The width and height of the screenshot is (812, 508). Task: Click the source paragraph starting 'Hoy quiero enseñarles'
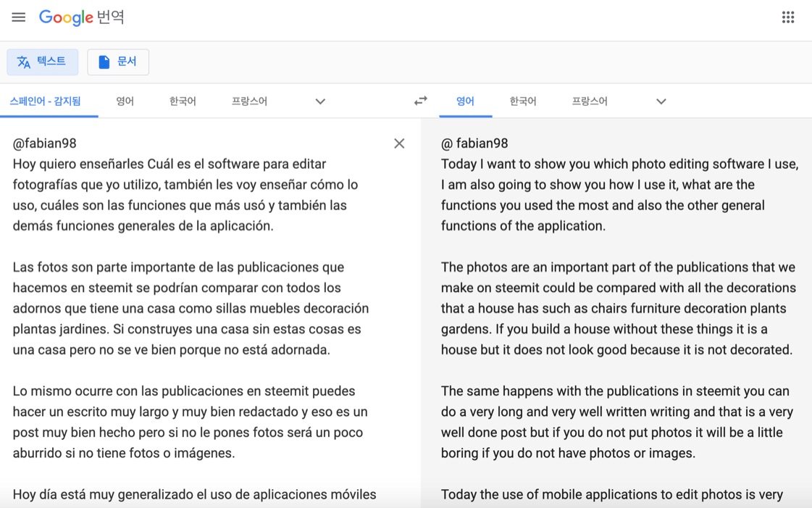[x=185, y=195]
